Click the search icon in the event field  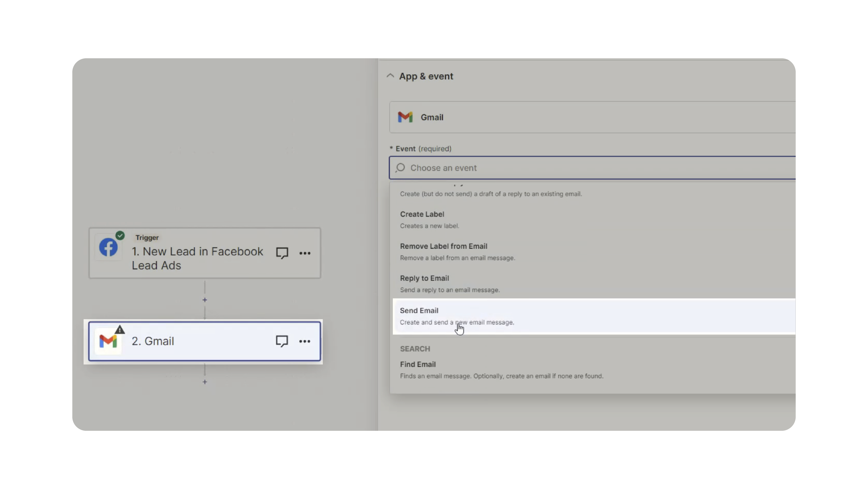click(x=400, y=168)
